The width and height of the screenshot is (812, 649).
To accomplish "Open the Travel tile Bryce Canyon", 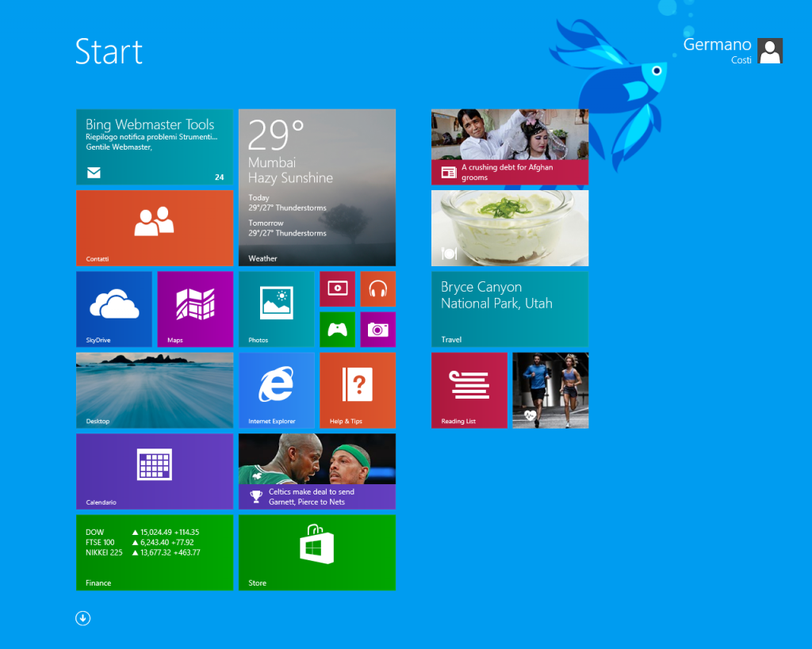I will tap(510, 309).
